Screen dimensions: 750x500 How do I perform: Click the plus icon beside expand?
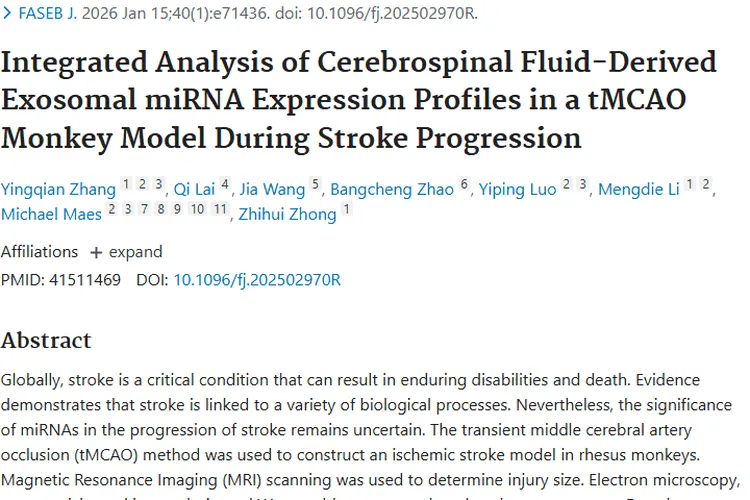[96, 252]
